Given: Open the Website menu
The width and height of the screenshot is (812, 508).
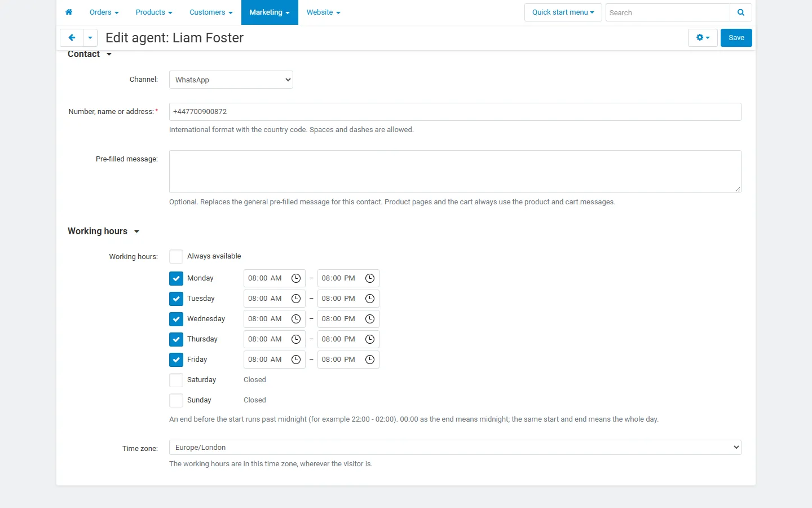Looking at the screenshot, I should tap(324, 12).
